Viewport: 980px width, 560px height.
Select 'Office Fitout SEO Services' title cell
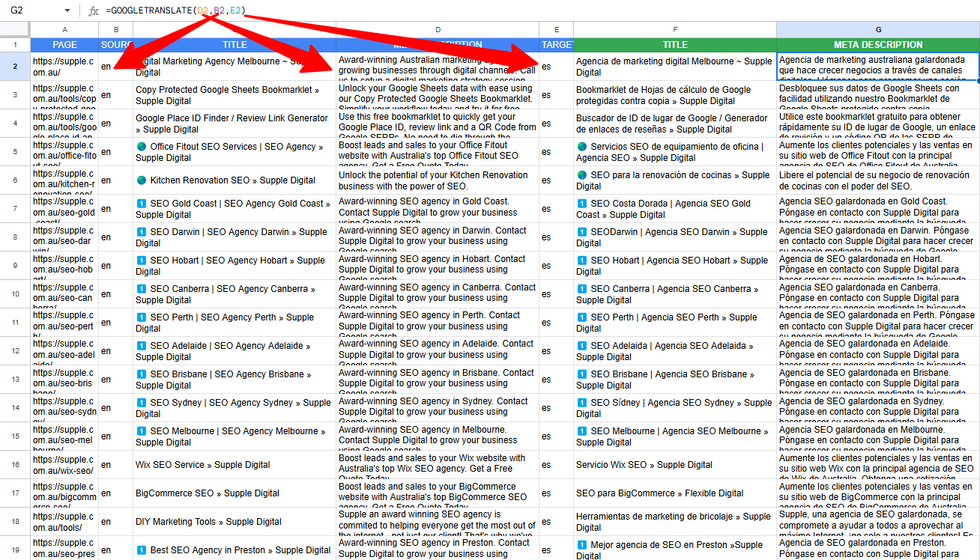click(x=235, y=152)
